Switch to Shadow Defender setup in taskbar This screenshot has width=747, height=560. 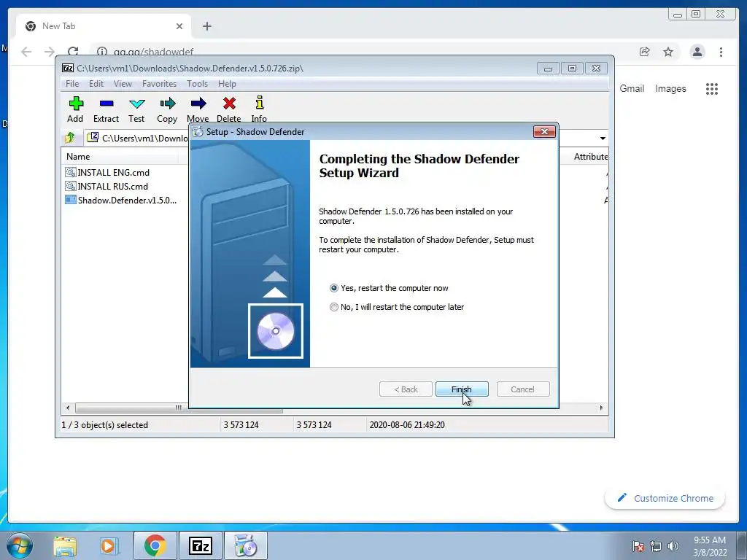[246, 545]
